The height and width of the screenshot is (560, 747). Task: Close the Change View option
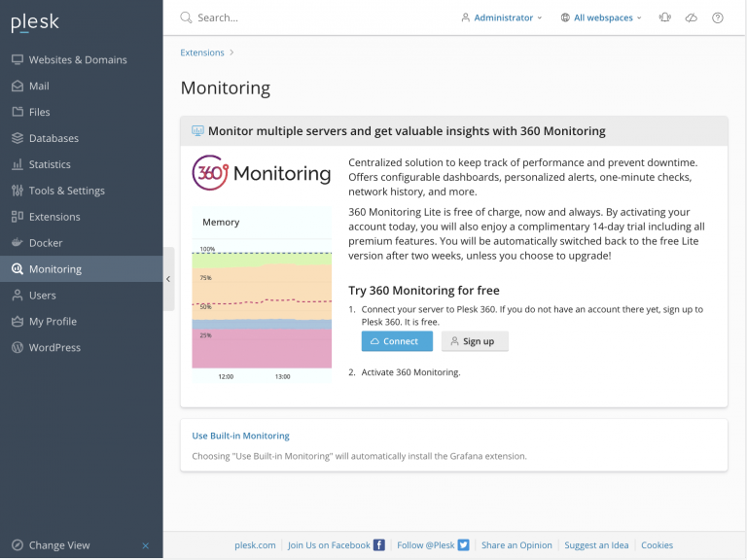145,545
